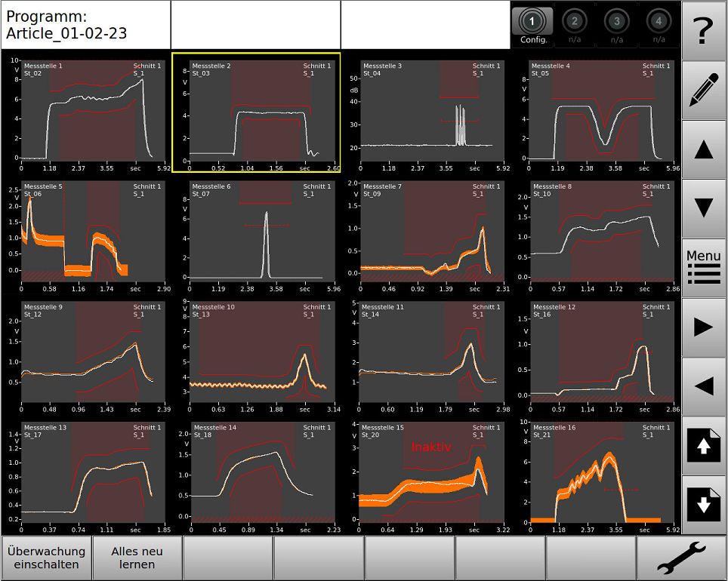Navigate back with the left arrow icon
The height and width of the screenshot is (581, 728).
[703, 385]
